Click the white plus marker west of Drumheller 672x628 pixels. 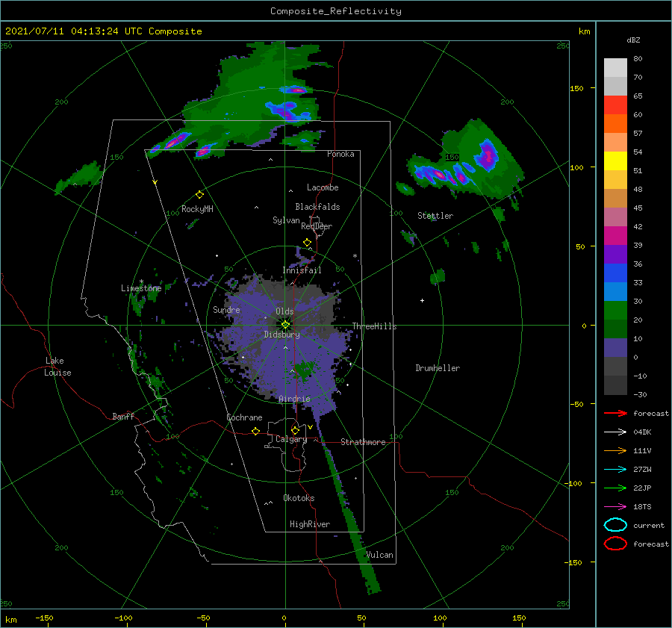[422, 300]
